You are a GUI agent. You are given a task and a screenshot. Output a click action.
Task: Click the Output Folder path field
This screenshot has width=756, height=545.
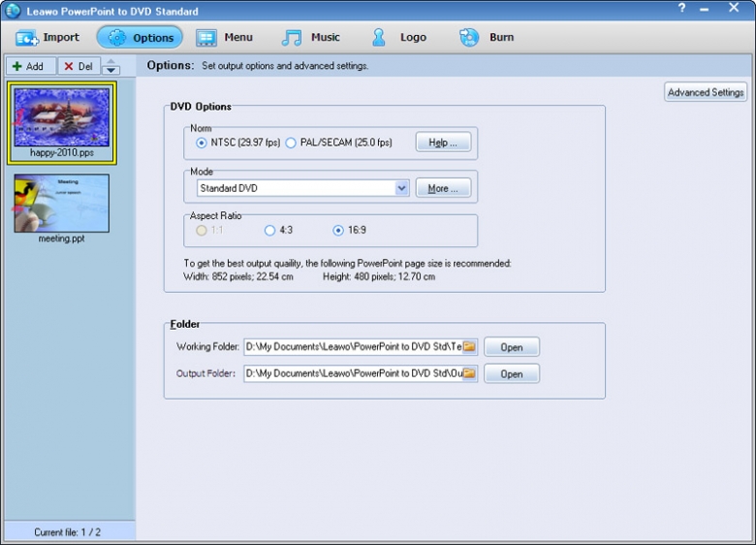353,373
